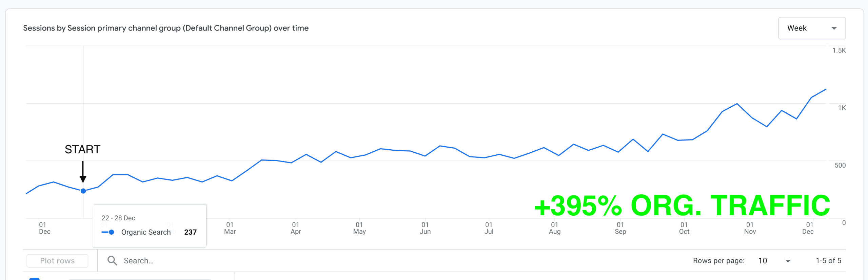Select the highlighted 22 - 28 Dec data point
The height and width of the screenshot is (280, 868).
coord(83,191)
